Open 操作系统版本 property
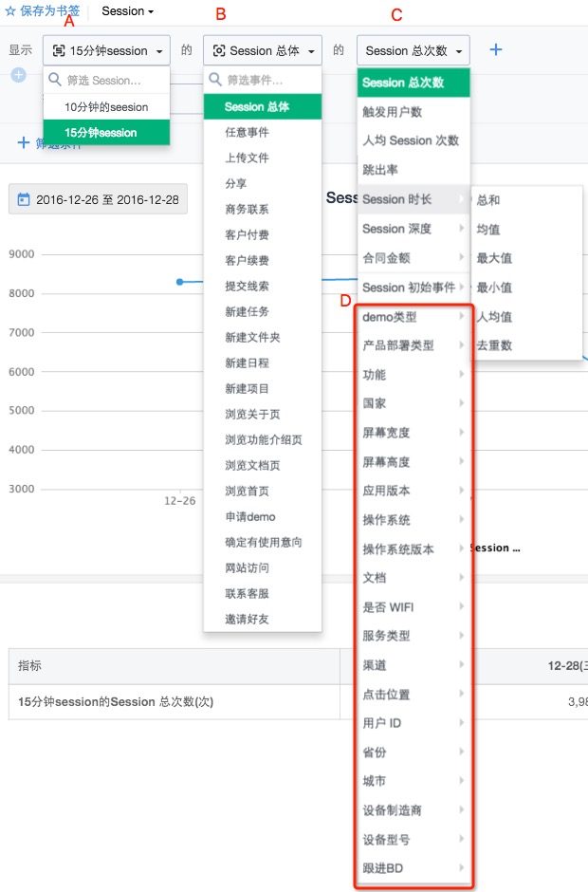This screenshot has height=892, width=588. point(413,549)
